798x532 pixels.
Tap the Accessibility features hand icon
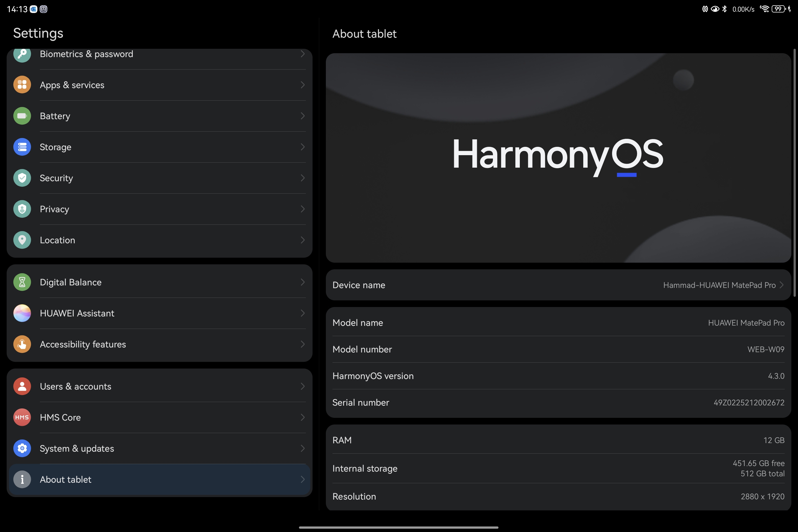pyautogui.click(x=22, y=344)
